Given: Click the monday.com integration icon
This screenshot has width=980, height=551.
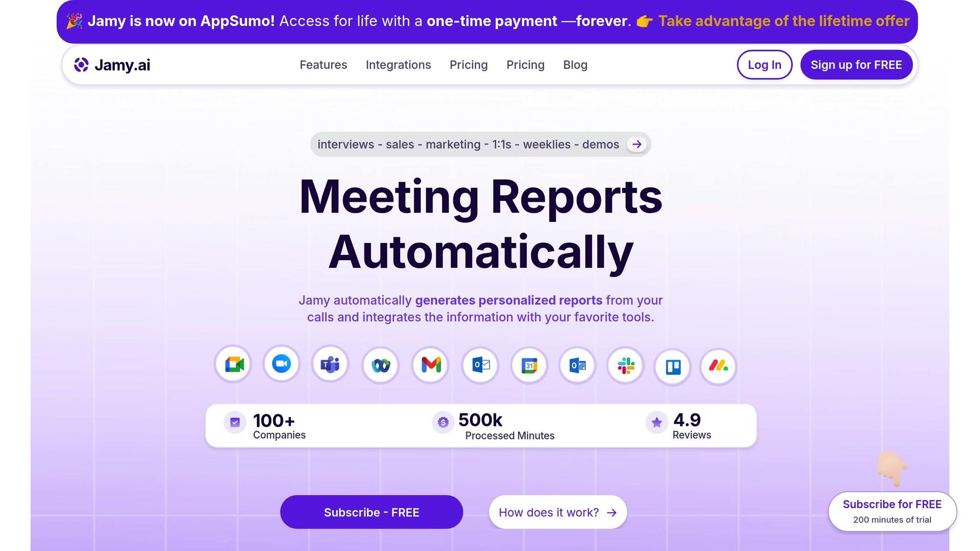Looking at the screenshot, I should 718,367.
